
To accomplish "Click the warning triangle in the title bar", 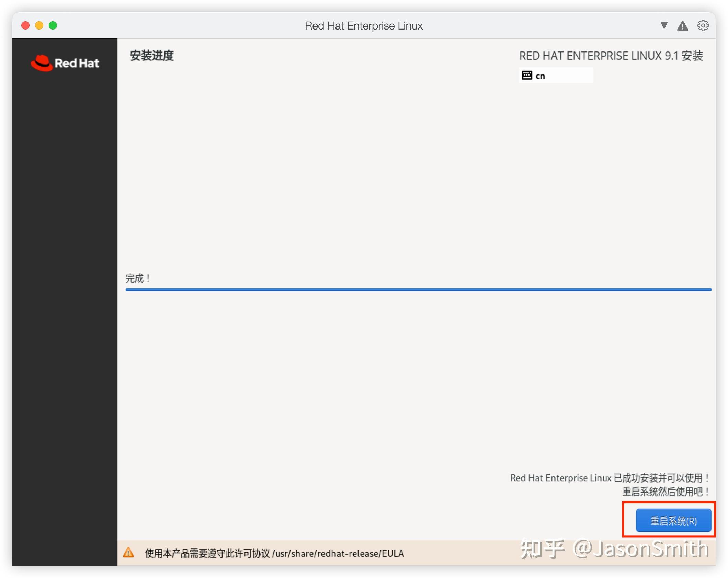I will tap(683, 25).
